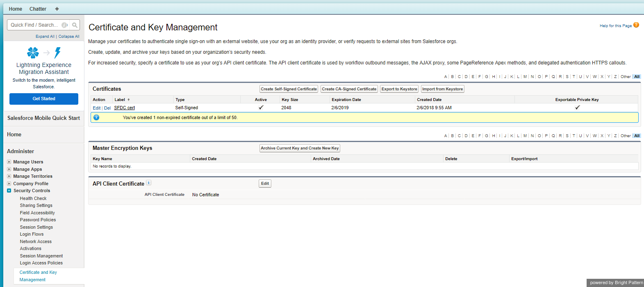Expand the Manage Apps tree node
The height and width of the screenshot is (287, 644).
tap(9, 169)
